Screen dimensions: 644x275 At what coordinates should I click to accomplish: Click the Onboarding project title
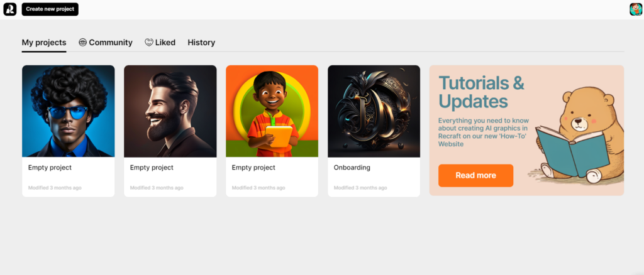[x=352, y=168]
